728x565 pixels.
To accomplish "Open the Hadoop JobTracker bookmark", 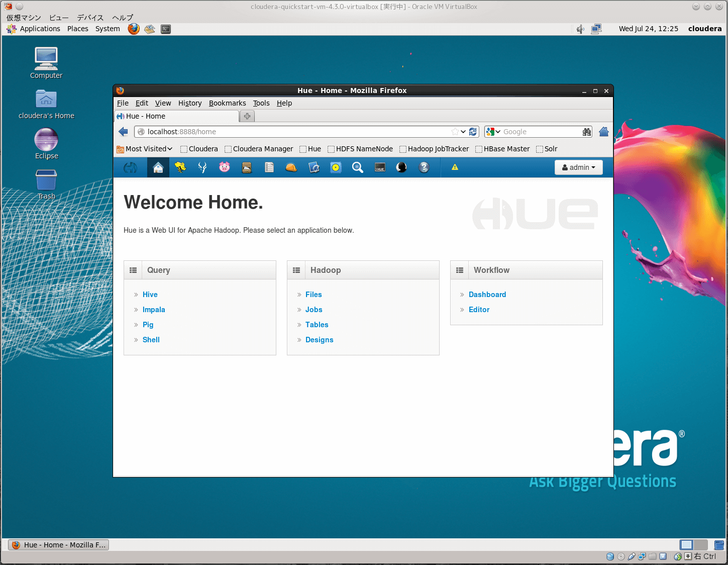I will (x=434, y=149).
